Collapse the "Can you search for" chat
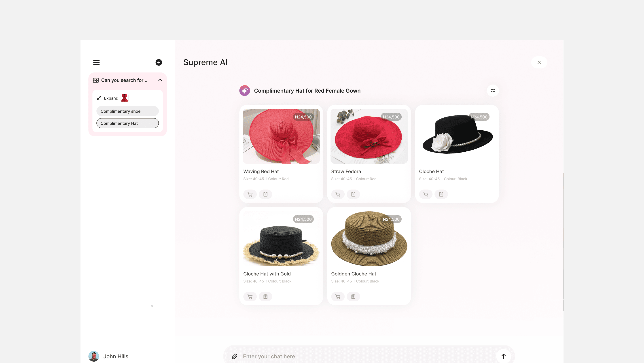644x363 pixels. 160,80
